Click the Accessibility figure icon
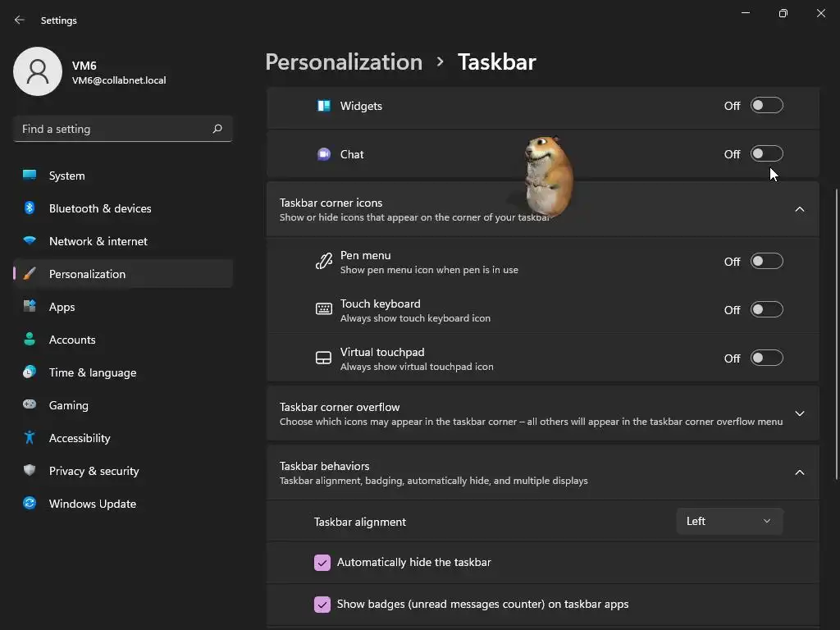This screenshot has height=630, width=840. (30, 438)
